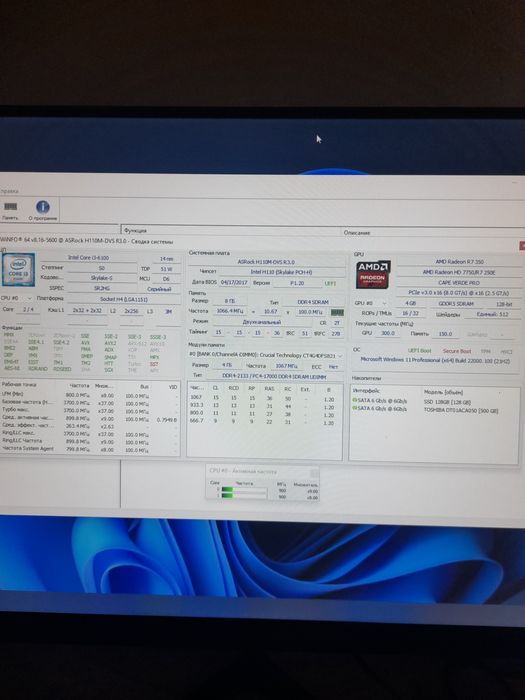Click the red SST feature flag
This screenshot has width=525, height=700.
pyautogui.click(x=154, y=364)
